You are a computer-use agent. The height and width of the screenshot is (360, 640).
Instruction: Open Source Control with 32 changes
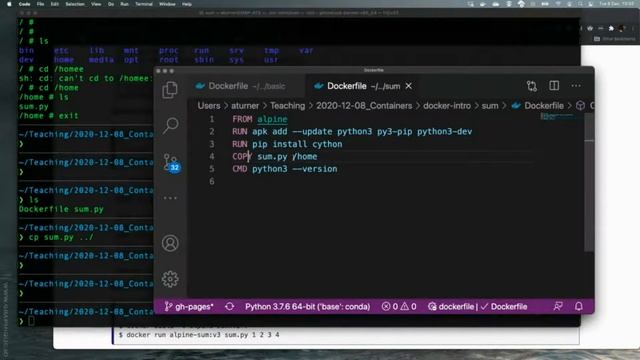(171, 163)
